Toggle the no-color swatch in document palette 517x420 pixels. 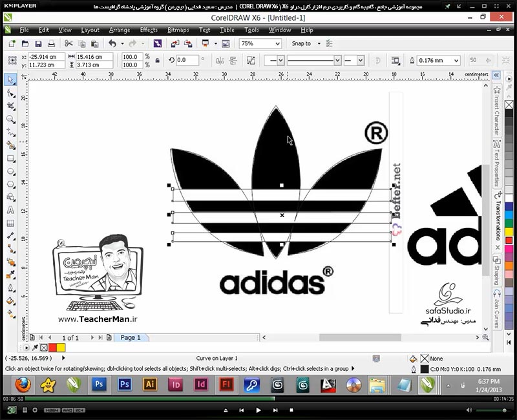(44, 348)
